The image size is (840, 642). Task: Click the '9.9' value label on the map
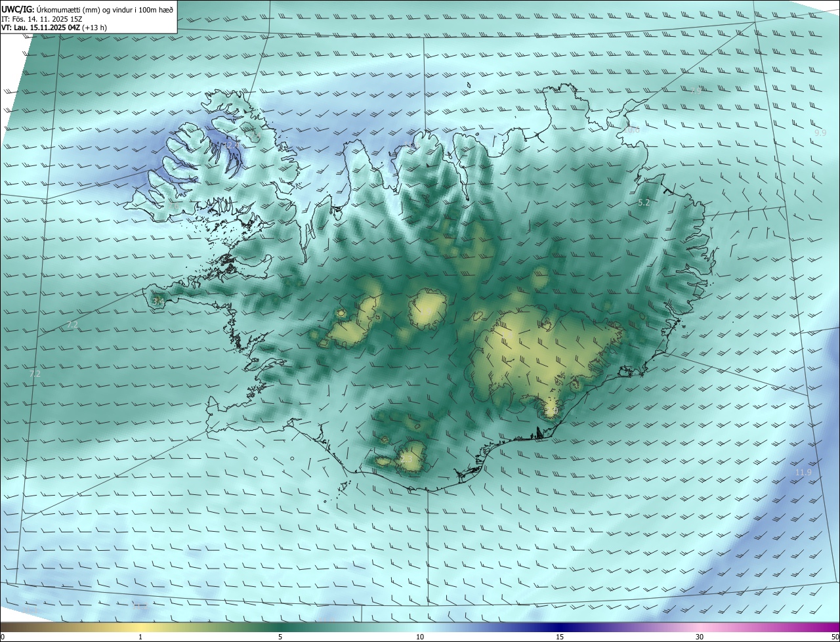820,133
